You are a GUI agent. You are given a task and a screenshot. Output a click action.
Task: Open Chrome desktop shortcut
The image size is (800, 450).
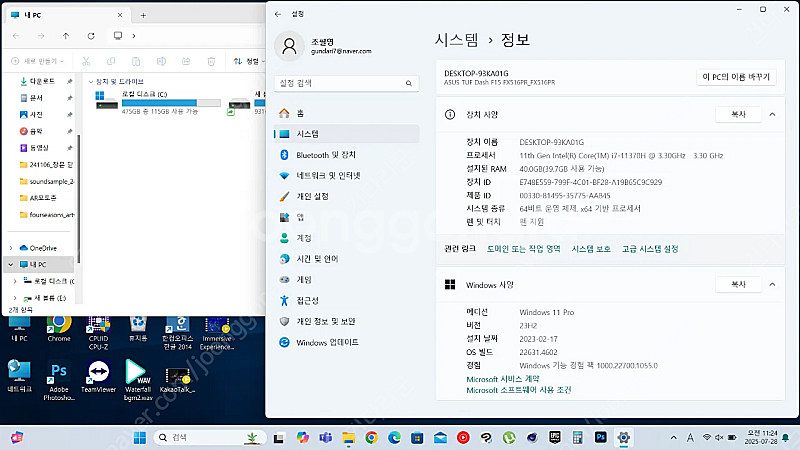(59, 329)
